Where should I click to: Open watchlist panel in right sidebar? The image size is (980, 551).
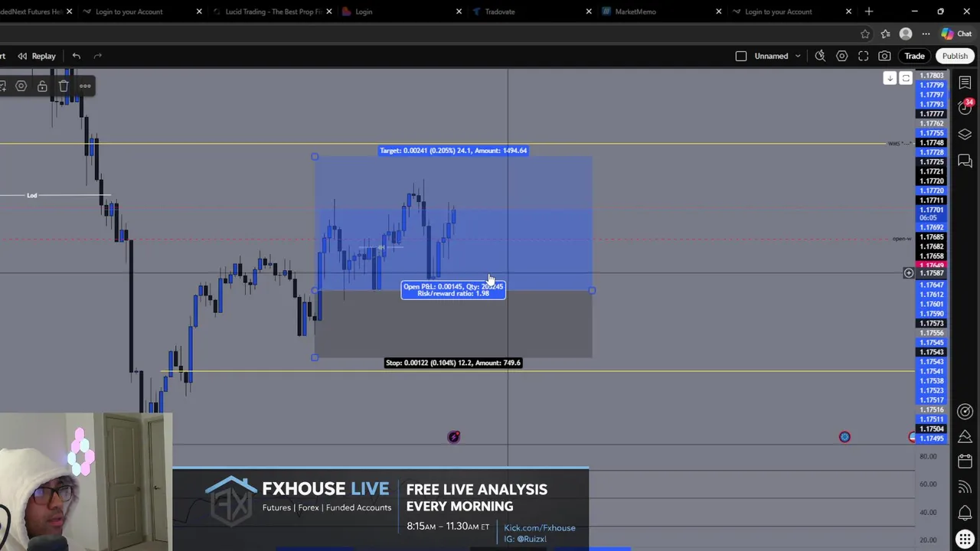[x=965, y=83]
